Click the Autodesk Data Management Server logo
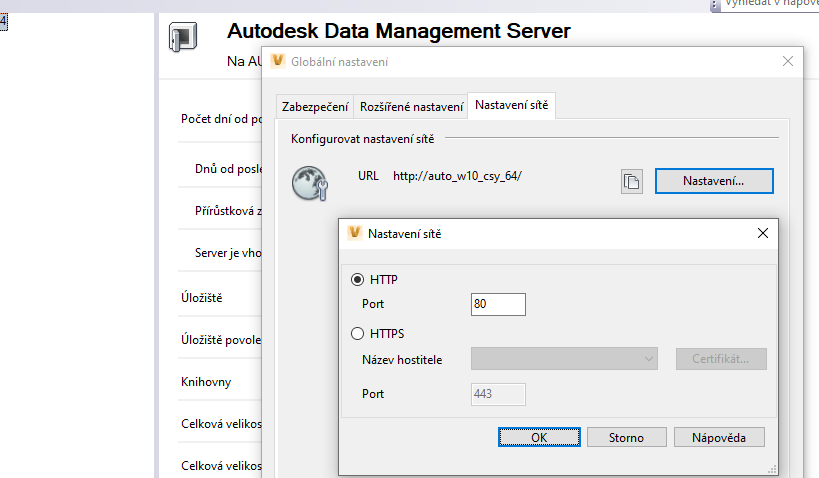The height and width of the screenshot is (478, 819). click(183, 38)
